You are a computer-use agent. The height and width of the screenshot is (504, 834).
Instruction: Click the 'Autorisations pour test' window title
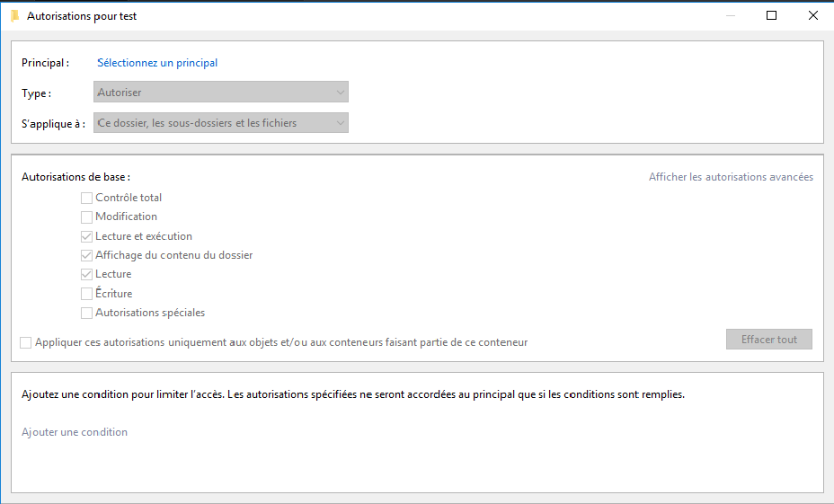click(x=82, y=16)
